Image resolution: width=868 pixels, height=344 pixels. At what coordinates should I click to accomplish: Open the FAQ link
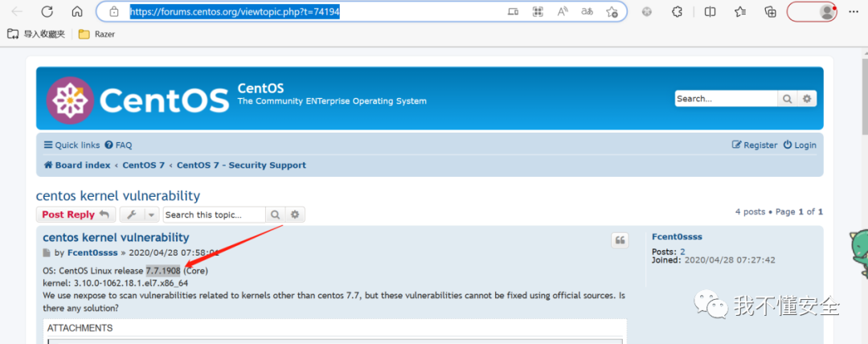(x=118, y=145)
